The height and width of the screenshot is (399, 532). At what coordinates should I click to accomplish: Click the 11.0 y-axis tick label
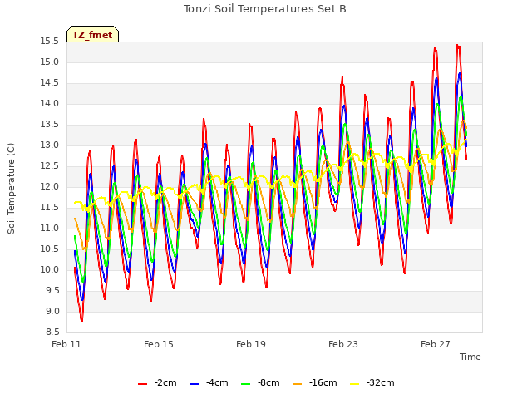[50, 229]
